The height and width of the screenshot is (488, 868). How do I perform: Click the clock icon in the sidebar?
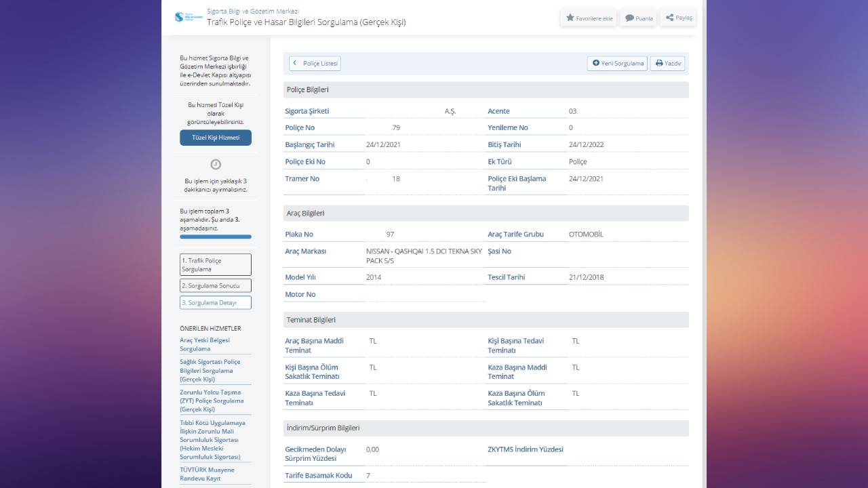pos(216,164)
